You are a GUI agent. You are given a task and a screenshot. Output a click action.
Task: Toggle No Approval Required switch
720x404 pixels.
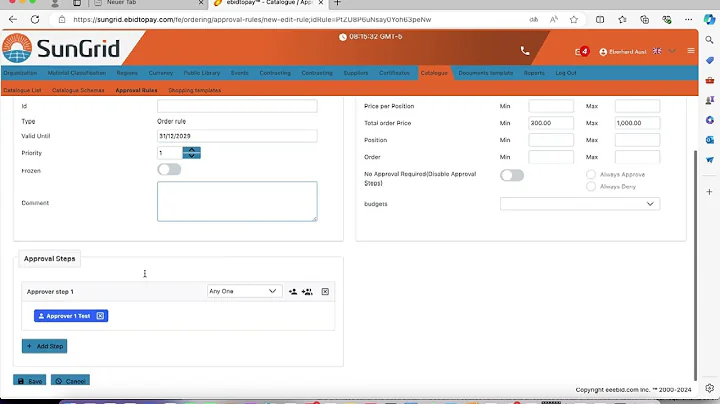[x=512, y=175]
